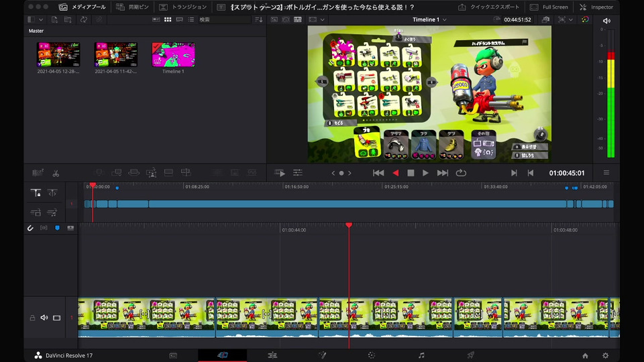Open the Fusion page
This screenshot has width=644, height=362.
pos(322,355)
